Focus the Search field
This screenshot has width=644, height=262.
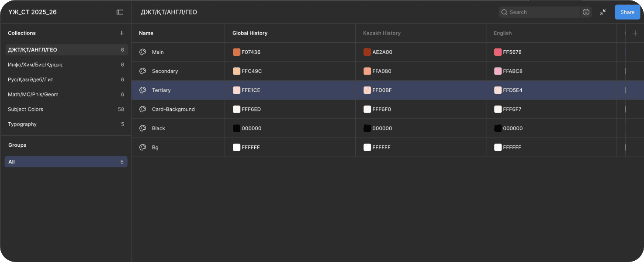540,12
